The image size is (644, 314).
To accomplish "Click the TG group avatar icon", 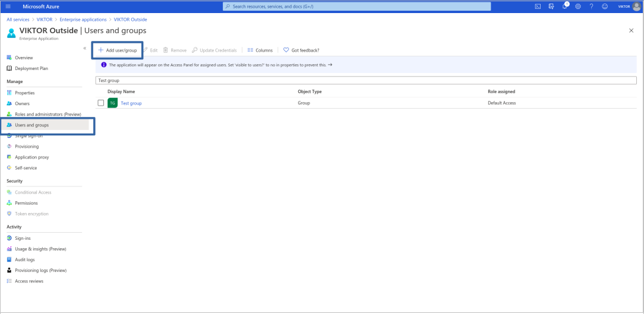I will (x=112, y=103).
